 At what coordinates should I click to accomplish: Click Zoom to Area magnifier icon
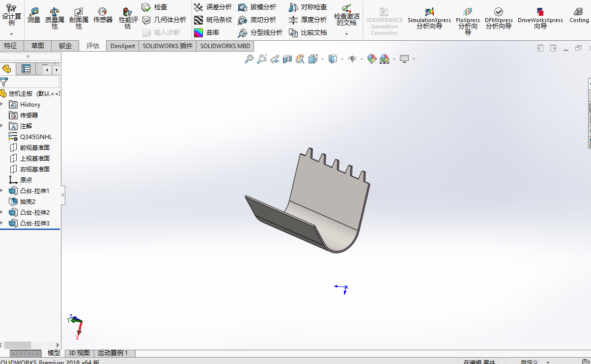262,59
